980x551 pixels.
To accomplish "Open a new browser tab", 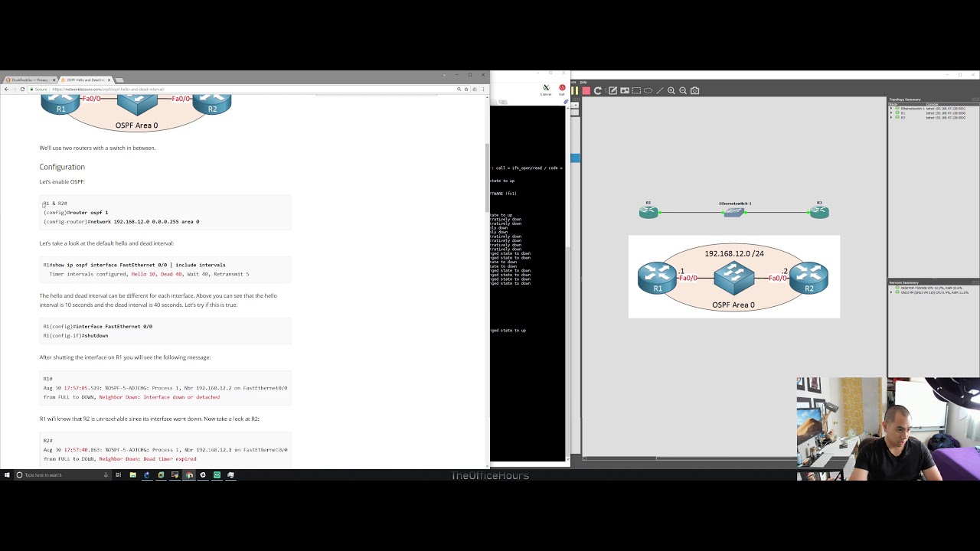I will point(119,80).
